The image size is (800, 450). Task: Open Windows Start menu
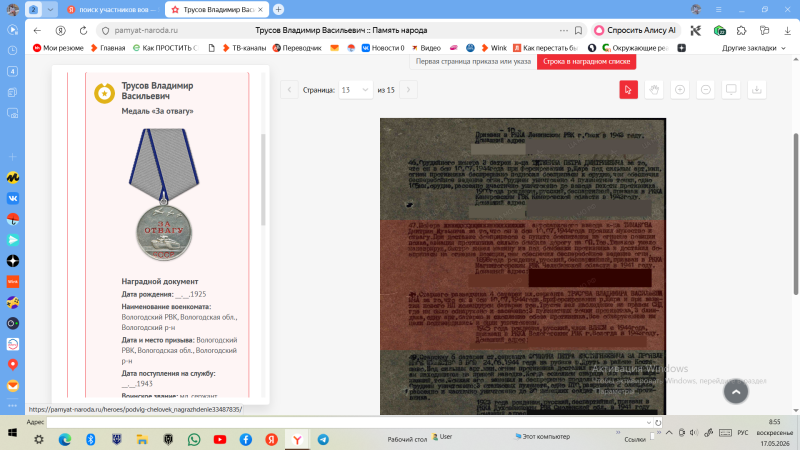coord(12,433)
